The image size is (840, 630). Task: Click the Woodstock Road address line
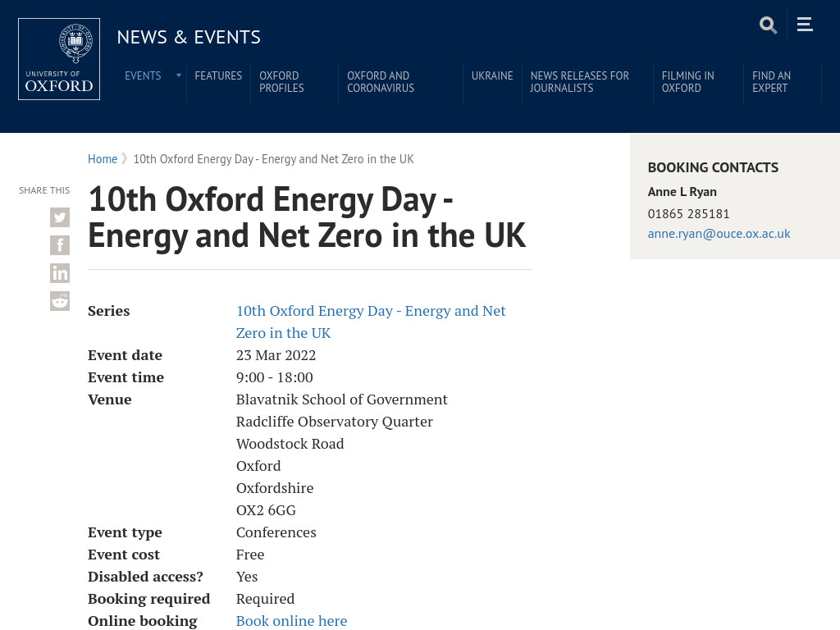290,444
